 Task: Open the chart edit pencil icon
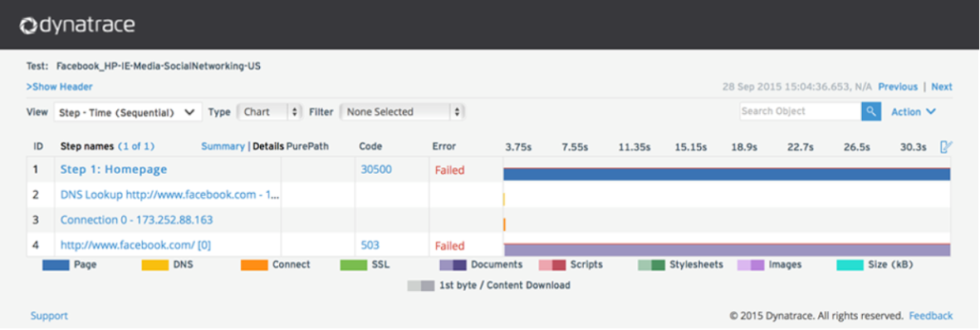(946, 147)
